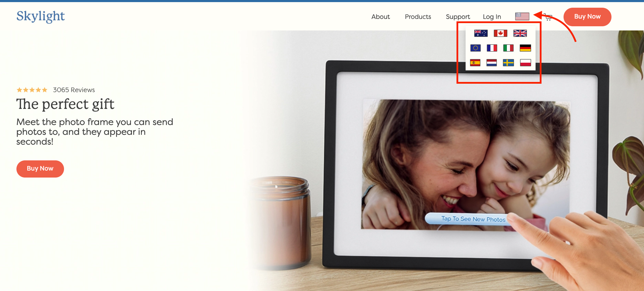Viewport: 644px width, 291px height.
Task: Switch to the United Kingdom flag
Action: [x=520, y=33]
